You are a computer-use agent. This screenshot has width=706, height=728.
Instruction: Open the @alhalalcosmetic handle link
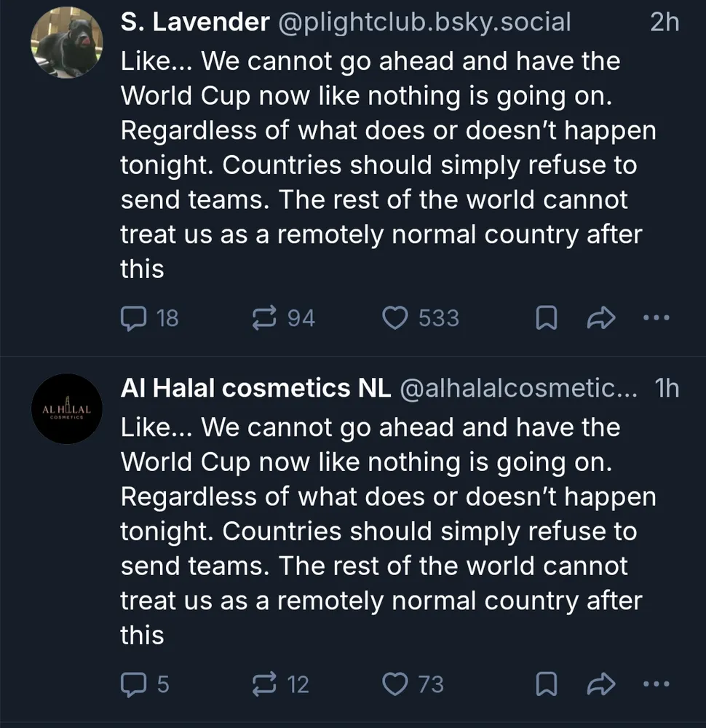coord(519,389)
